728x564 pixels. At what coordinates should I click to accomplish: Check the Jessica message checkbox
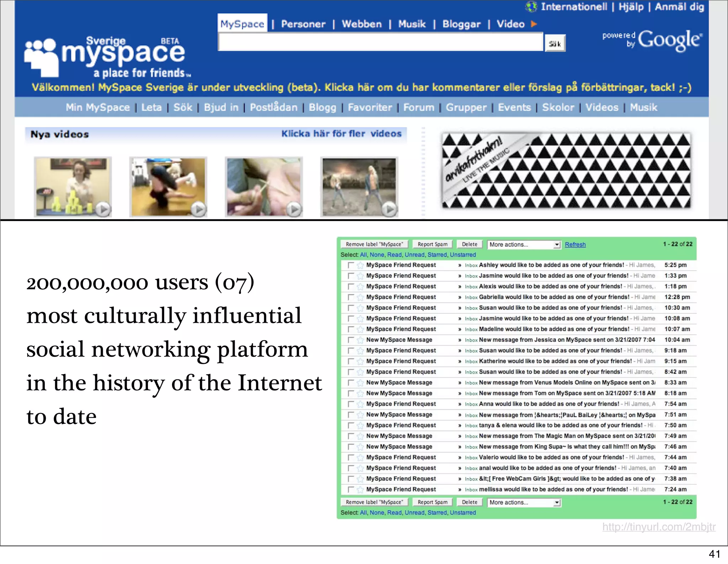pos(351,340)
